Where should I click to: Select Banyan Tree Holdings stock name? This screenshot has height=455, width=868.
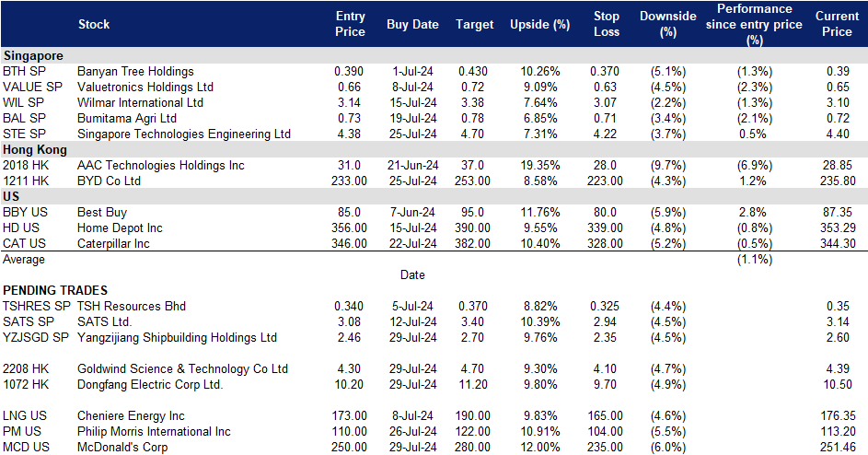pos(136,71)
